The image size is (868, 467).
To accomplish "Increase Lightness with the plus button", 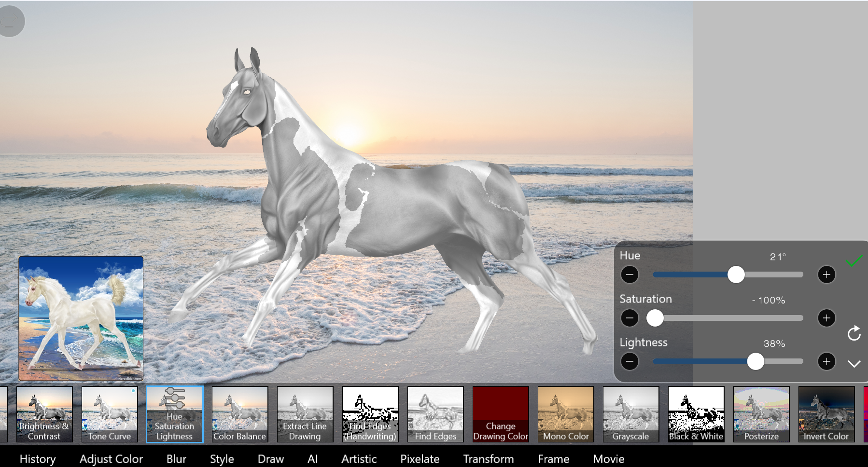I will tap(826, 361).
